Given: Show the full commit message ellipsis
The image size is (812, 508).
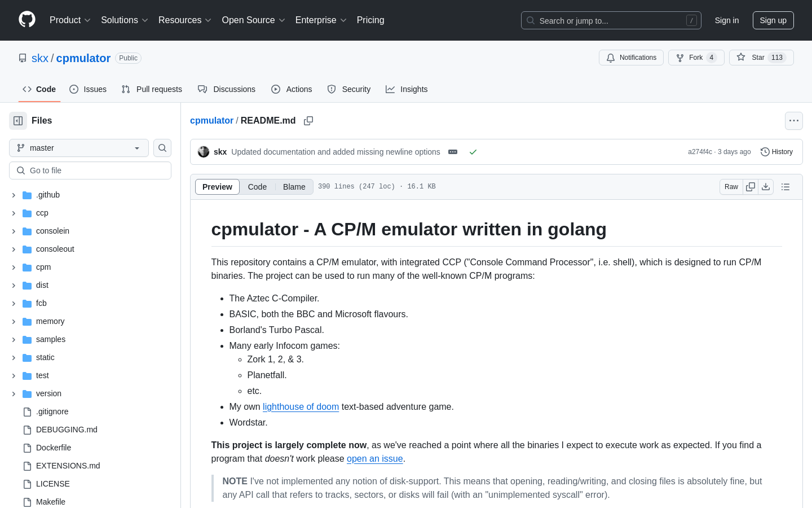Looking at the screenshot, I should [x=453, y=152].
